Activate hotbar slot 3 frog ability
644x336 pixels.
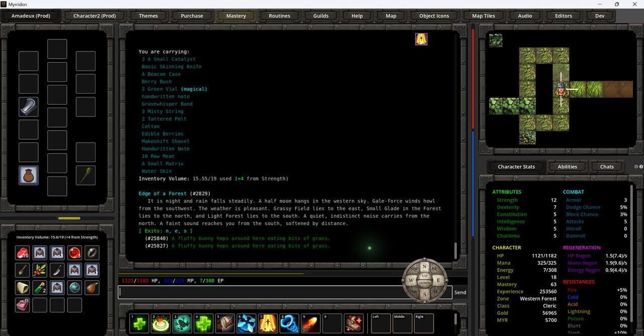182,323
